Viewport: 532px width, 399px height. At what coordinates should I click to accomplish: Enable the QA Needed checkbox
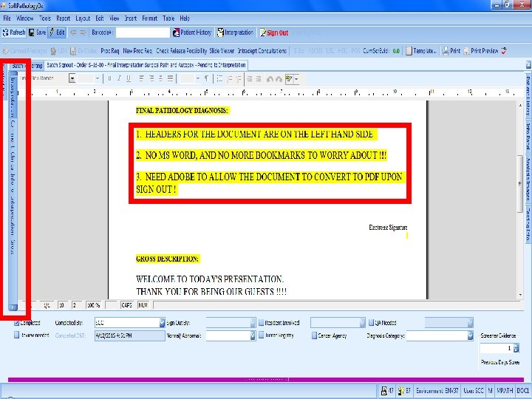click(x=371, y=323)
